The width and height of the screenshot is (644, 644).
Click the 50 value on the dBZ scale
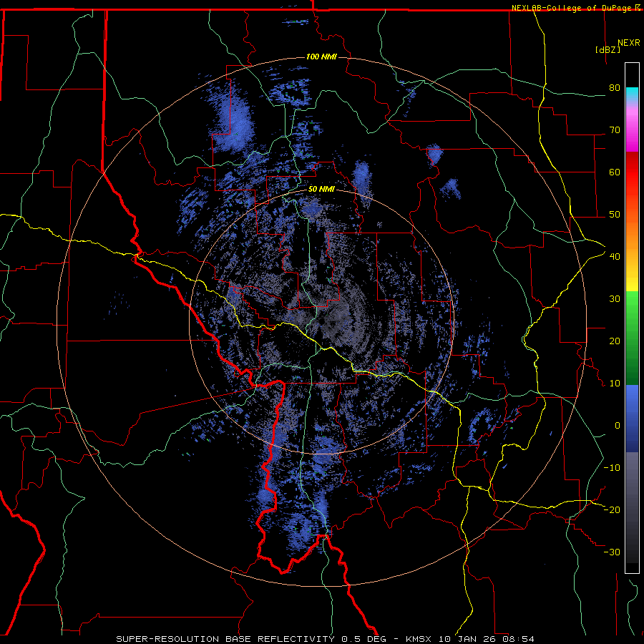pyautogui.click(x=615, y=215)
